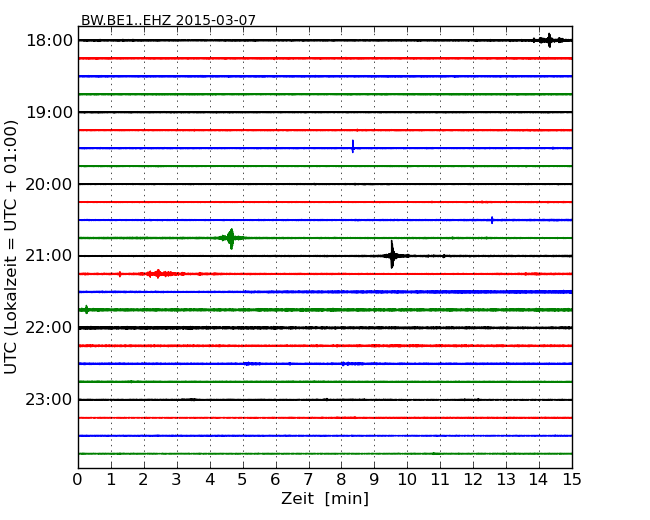Select the 22:00 time label
The width and height of the screenshot is (650, 520).
(x=49, y=328)
